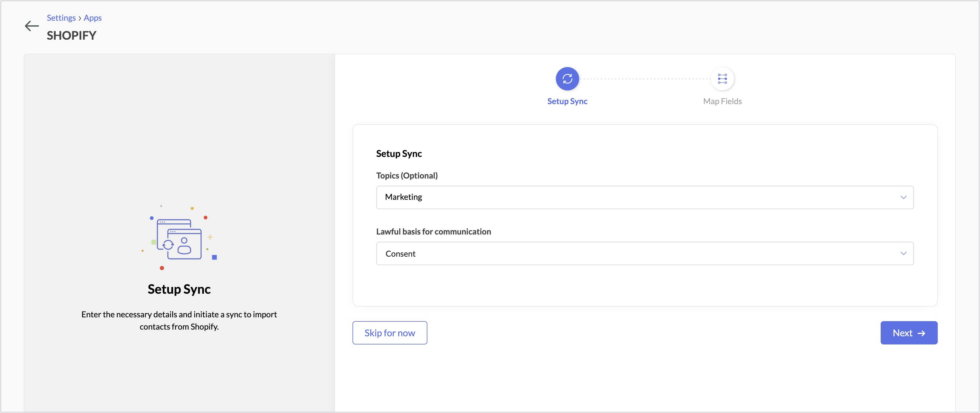Click the back arrow beside SHOPIFY
The height and width of the screenshot is (413, 980).
click(x=31, y=26)
